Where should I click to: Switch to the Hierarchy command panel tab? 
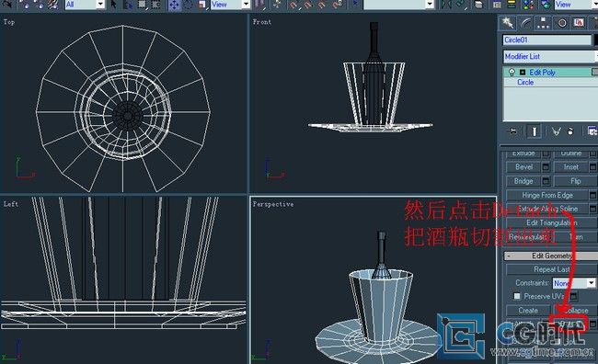point(543,22)
